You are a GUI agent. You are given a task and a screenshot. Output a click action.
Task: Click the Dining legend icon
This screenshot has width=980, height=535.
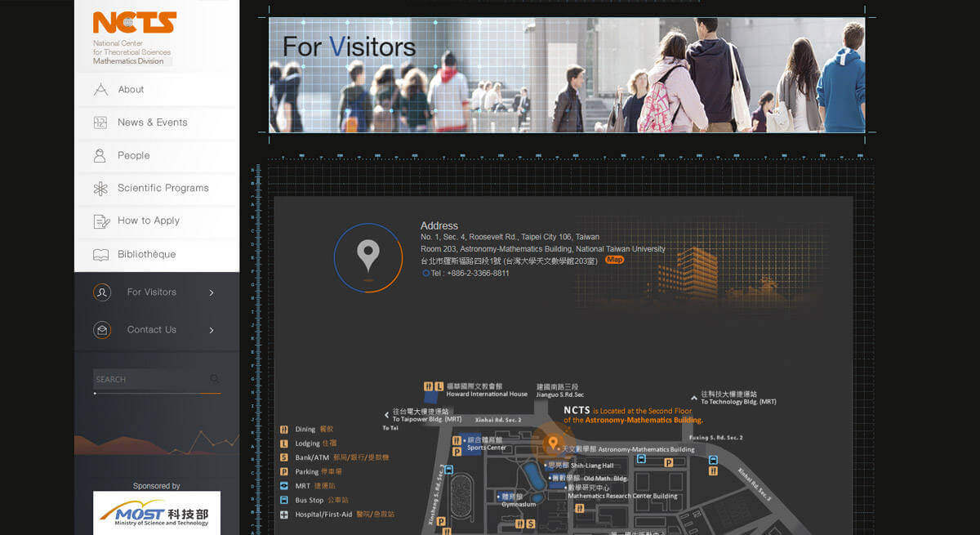pyautogui.click(x=284, y=429)
